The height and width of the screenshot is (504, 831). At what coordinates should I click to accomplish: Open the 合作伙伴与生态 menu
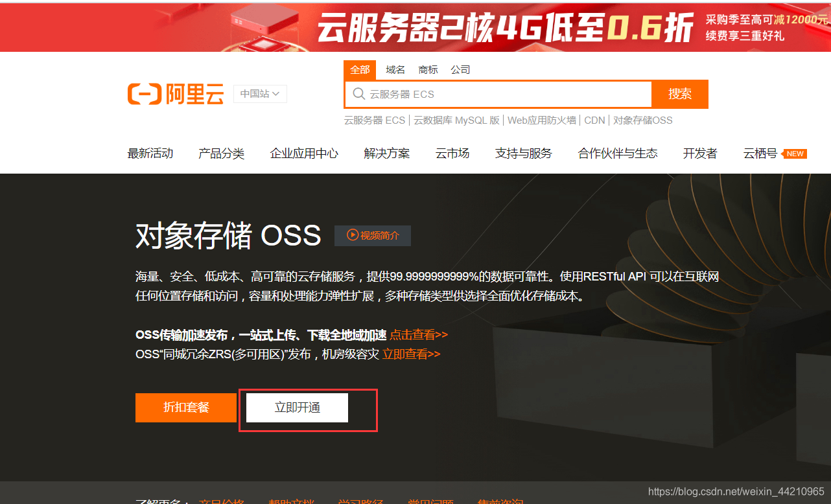(618, 154)
